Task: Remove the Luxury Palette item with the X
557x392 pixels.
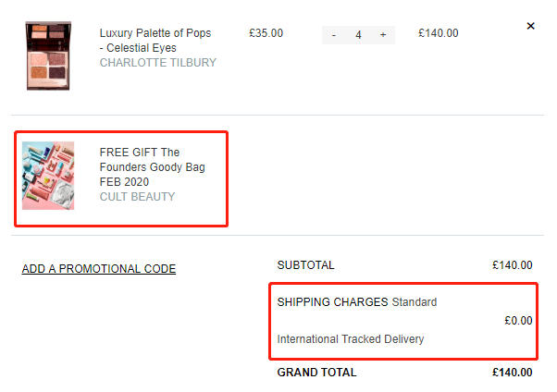Action: click(530, 26)
